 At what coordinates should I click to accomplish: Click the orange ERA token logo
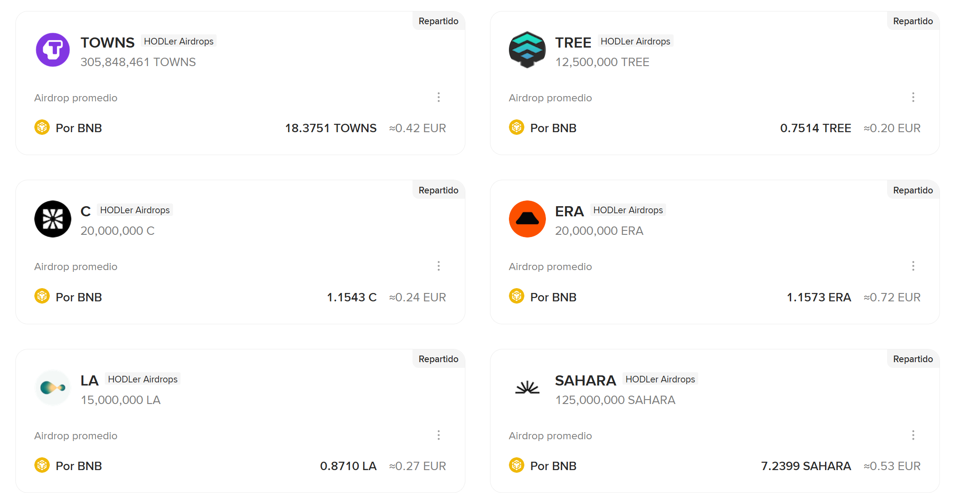(x=527, y=219)
